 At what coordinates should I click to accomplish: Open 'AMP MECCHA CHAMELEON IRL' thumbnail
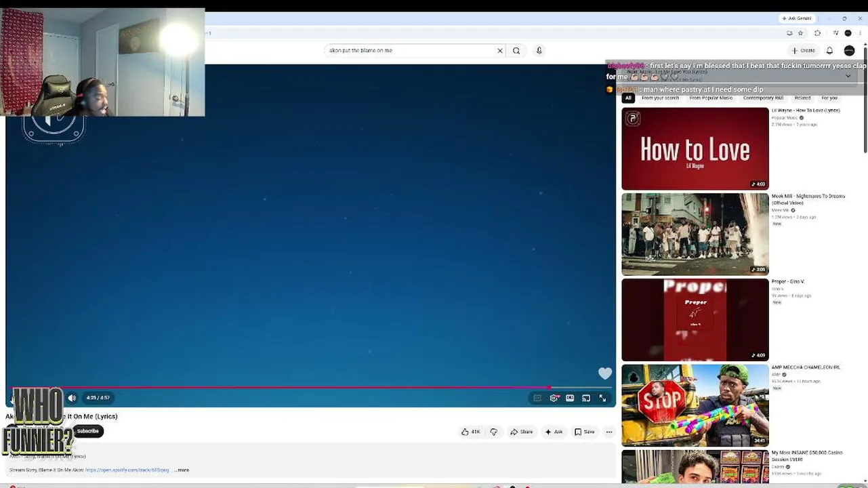(x=695, y=405)
